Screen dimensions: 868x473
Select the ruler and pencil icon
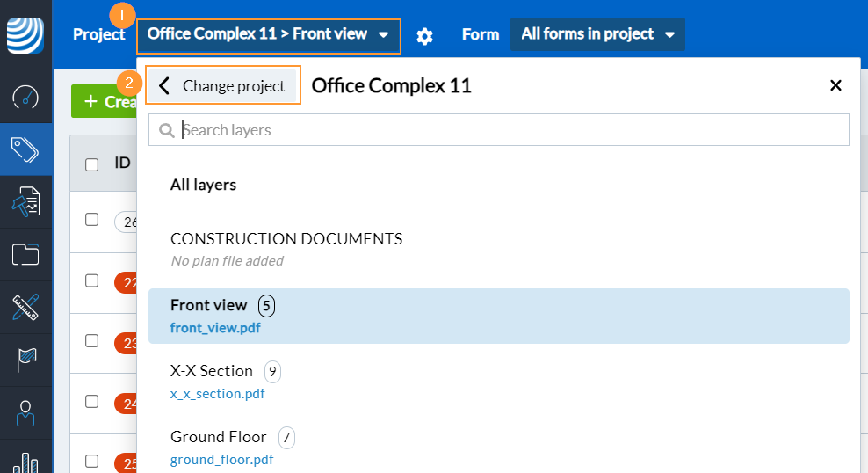(x=25, y=308)
